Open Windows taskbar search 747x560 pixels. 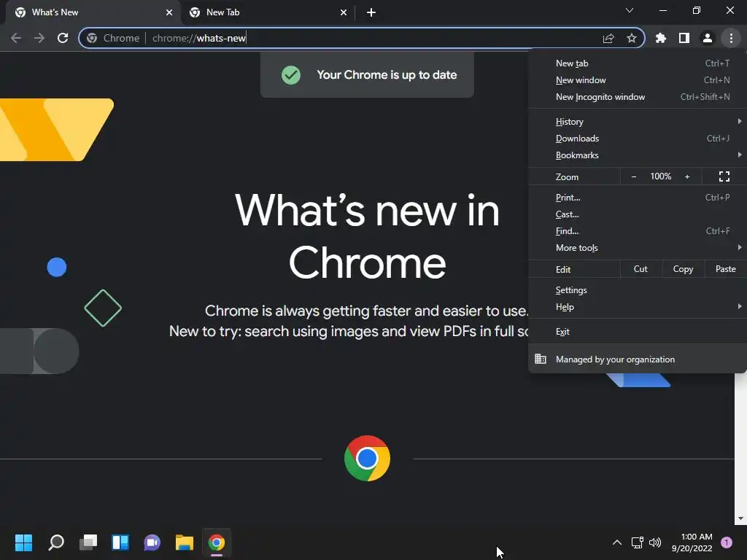pyautogui.click(x=55, y=542)
